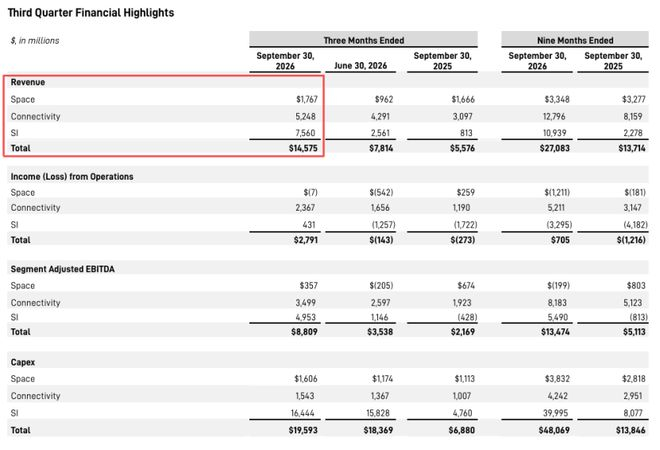This screenshot has width=660, height=450.
Task: Select Space operating loss $(542)
Action: (381, 192)
